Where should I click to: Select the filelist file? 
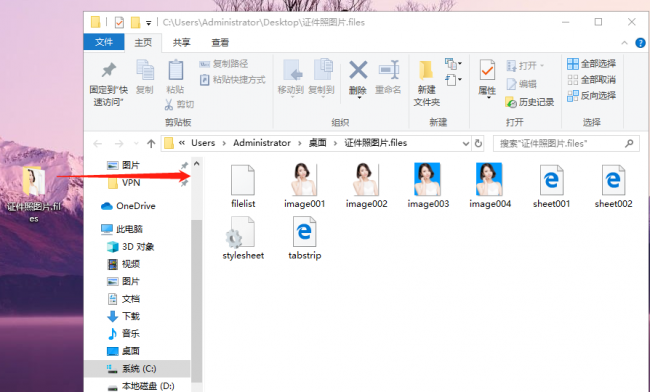(243, 186)
